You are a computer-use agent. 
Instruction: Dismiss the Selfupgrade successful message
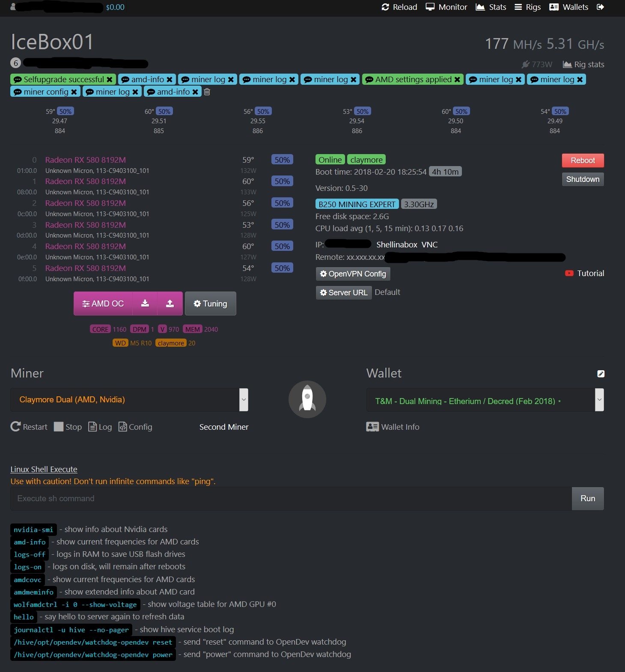(110, 80)
